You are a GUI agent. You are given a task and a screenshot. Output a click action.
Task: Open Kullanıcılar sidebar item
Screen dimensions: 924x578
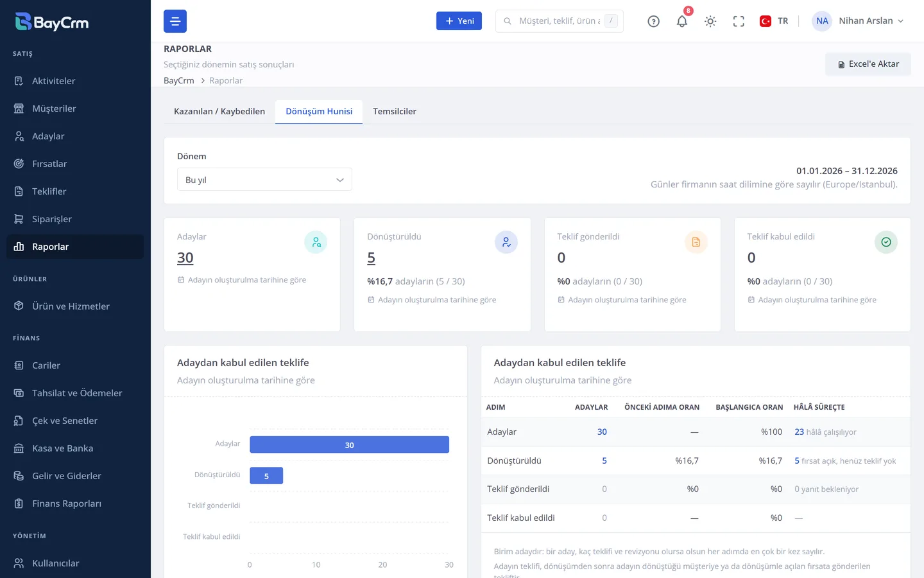tap(75, 563)
